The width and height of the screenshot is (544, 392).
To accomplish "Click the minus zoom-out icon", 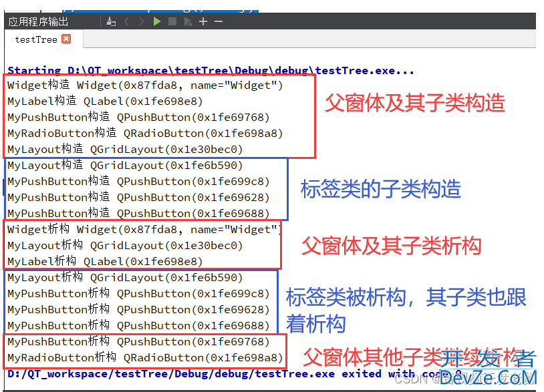I will pos(219,22).
